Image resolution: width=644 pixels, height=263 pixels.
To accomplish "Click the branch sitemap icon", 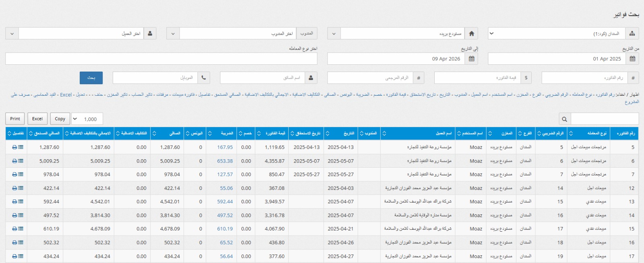I will click(x=632, y=33).
